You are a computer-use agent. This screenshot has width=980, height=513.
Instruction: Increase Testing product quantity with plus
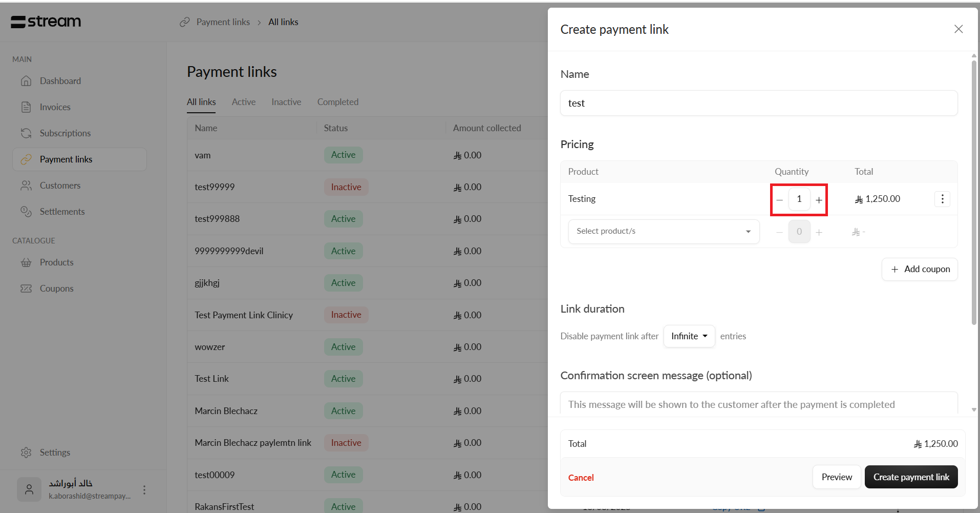click(x=819, y=200)
